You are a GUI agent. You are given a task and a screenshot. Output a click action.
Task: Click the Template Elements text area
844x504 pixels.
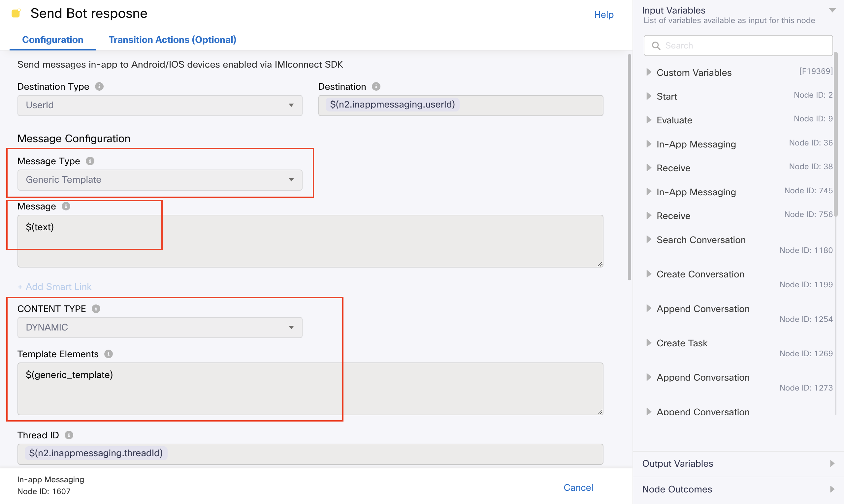[x=310, y=389]
